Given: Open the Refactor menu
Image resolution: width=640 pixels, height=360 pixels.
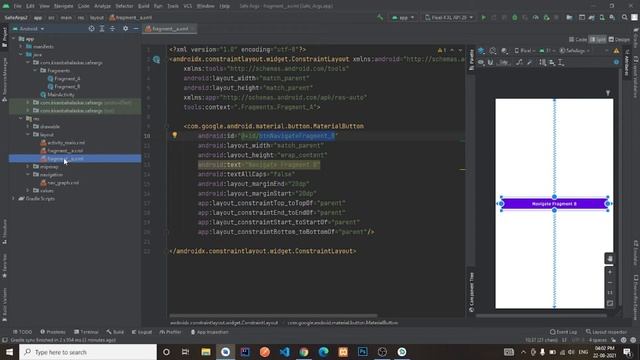Looking at the screenshot, I should (124, 6).
